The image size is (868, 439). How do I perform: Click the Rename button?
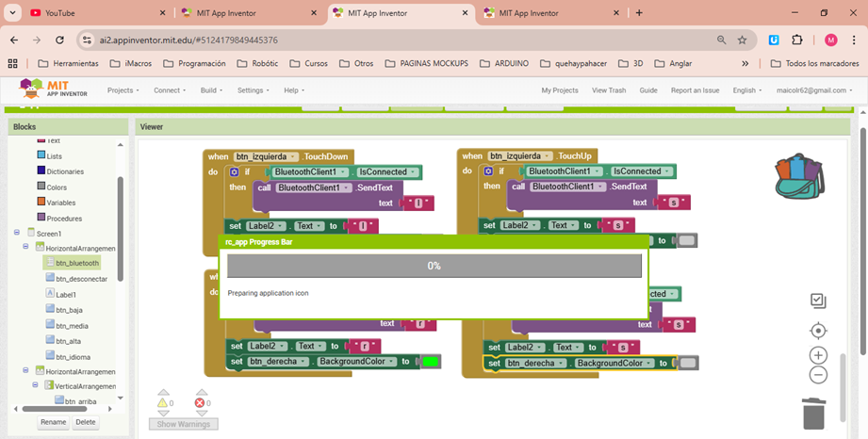pos(54,422)
